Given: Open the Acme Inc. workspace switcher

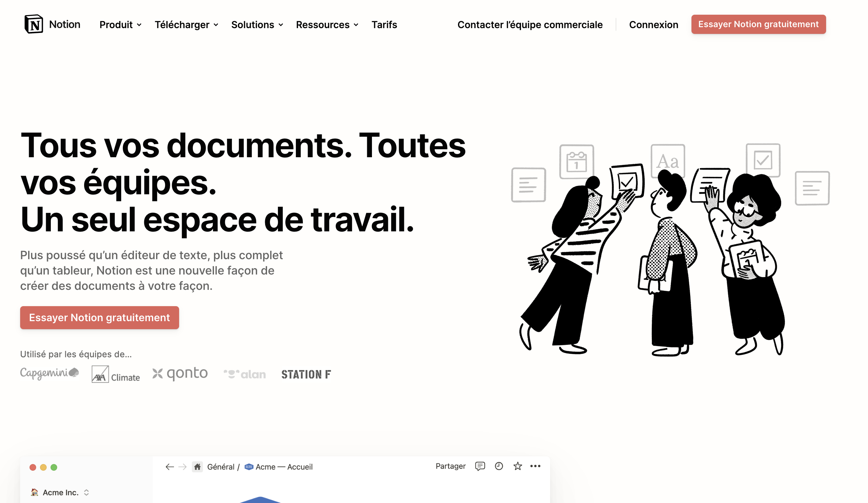Looking at the screenshot, I should click(x=60, y=492).
